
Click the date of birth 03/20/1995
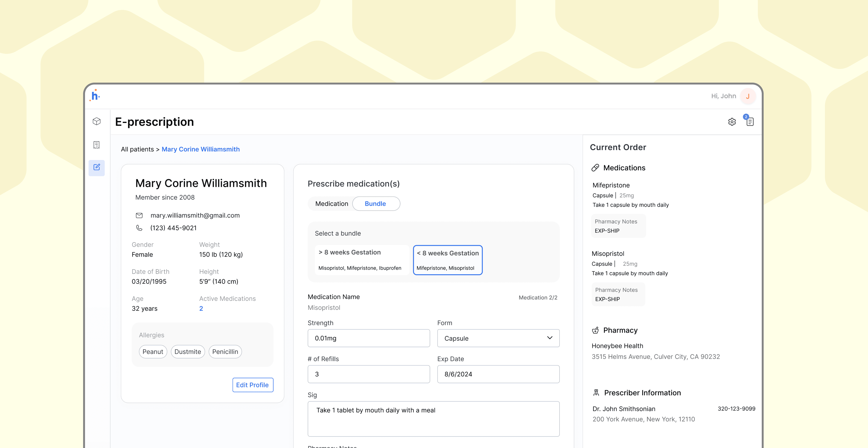tap(149, 282)
